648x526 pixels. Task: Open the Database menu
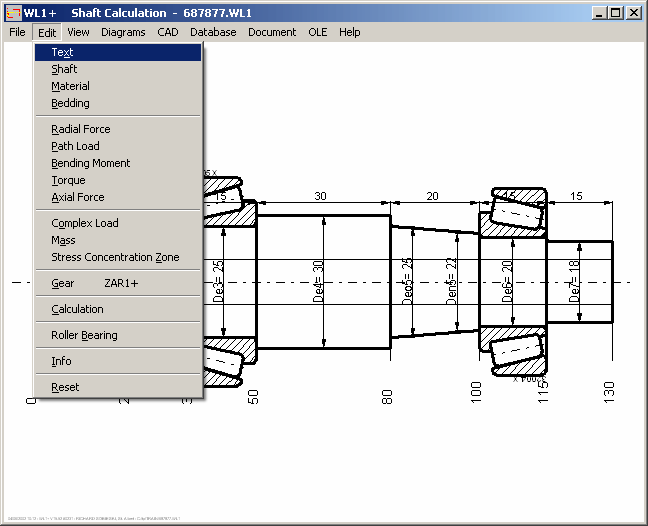[213, 32]
